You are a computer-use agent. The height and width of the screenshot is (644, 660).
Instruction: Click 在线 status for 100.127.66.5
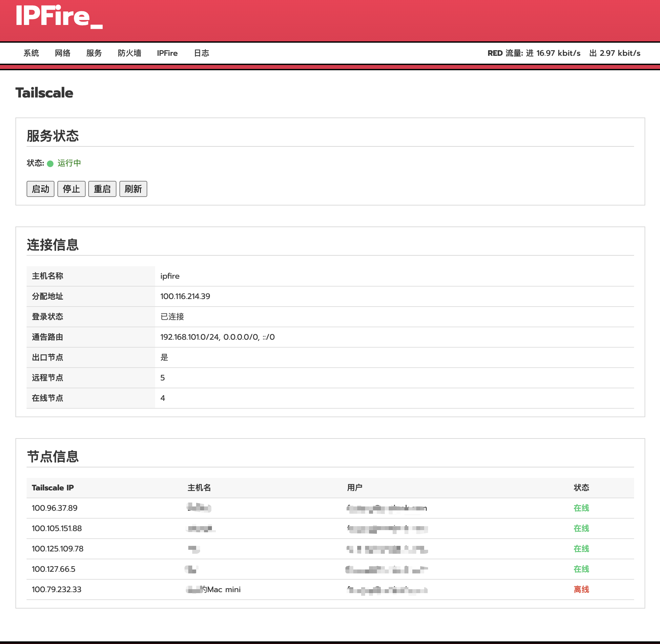point(581,569)
